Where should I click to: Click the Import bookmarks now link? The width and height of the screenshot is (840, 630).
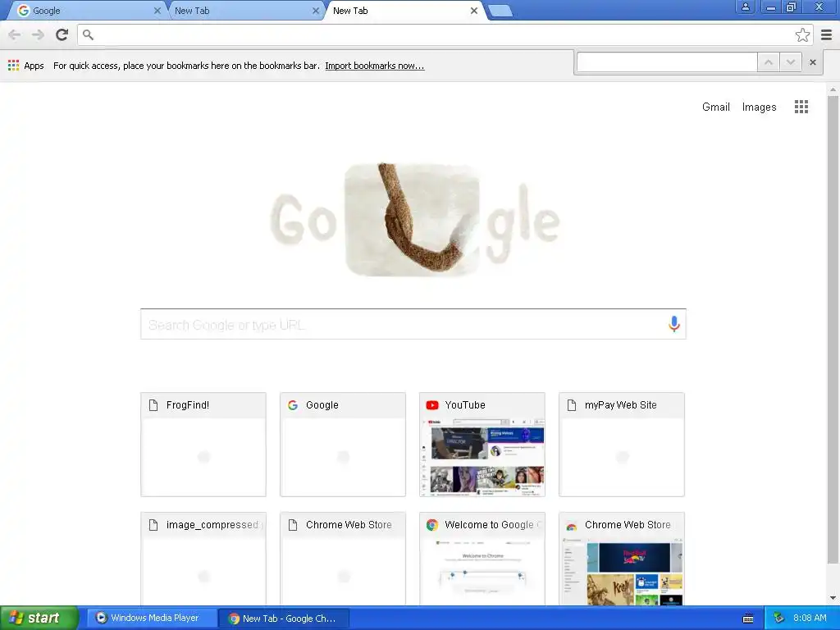[374, 66]
